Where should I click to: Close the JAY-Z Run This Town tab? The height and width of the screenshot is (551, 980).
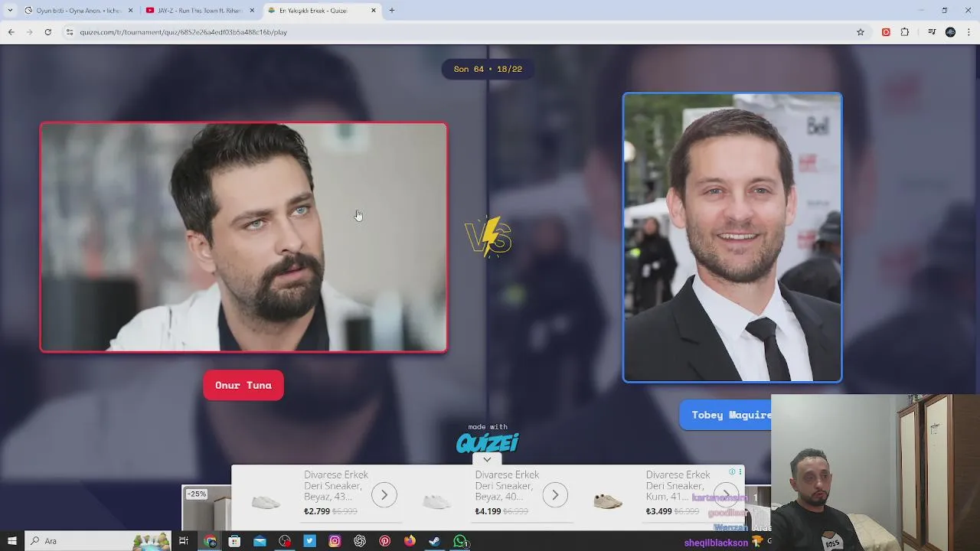tap(252, 11)
